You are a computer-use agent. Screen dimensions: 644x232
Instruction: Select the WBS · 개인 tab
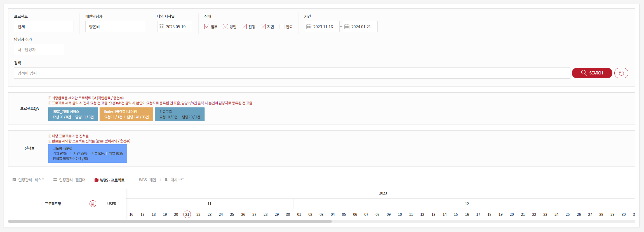coord(147,180)
